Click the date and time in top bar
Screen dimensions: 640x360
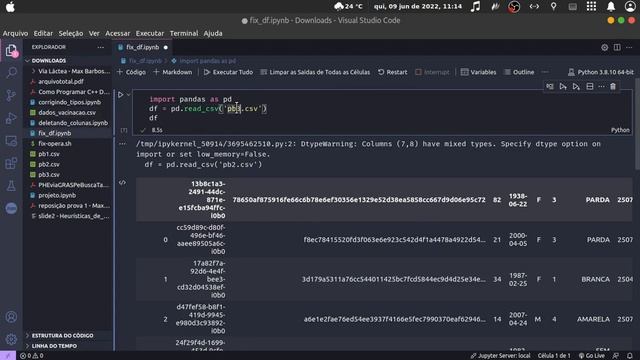[x=418, y=7]
